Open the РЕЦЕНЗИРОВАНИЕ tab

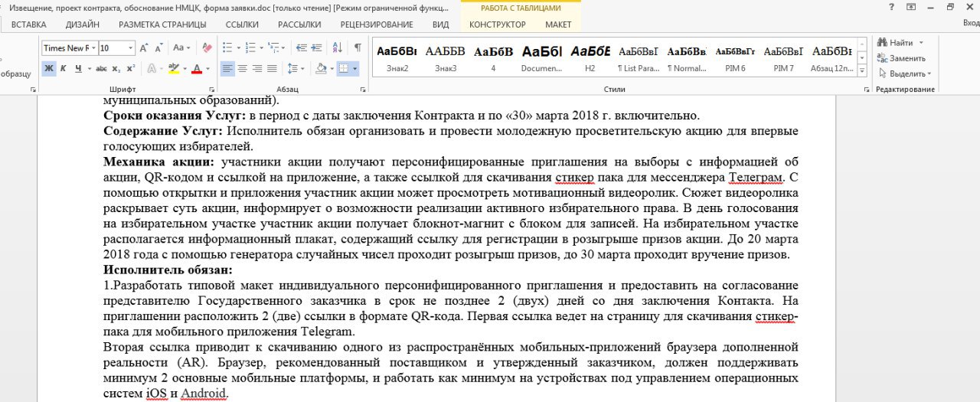[377, 25]
